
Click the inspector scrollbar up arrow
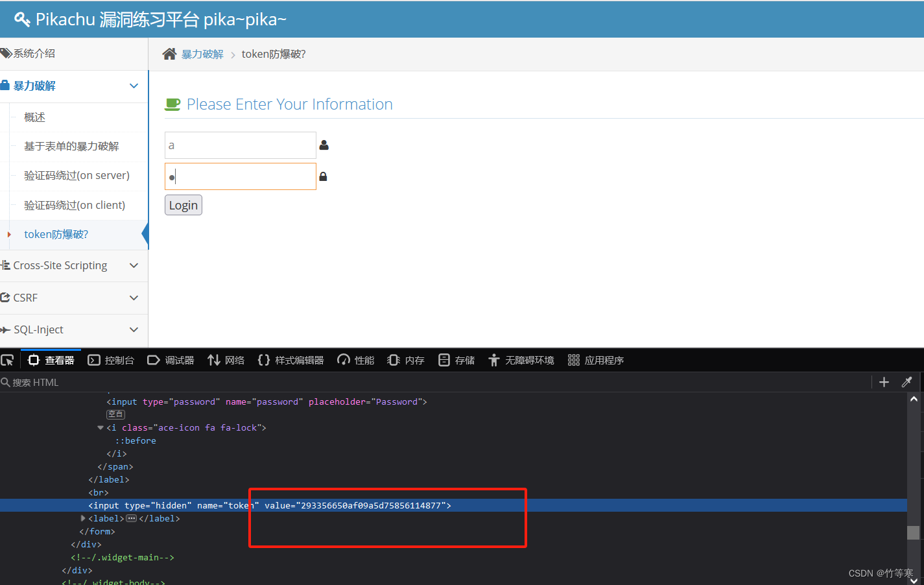pyautogui.click(x=914, y=399)
